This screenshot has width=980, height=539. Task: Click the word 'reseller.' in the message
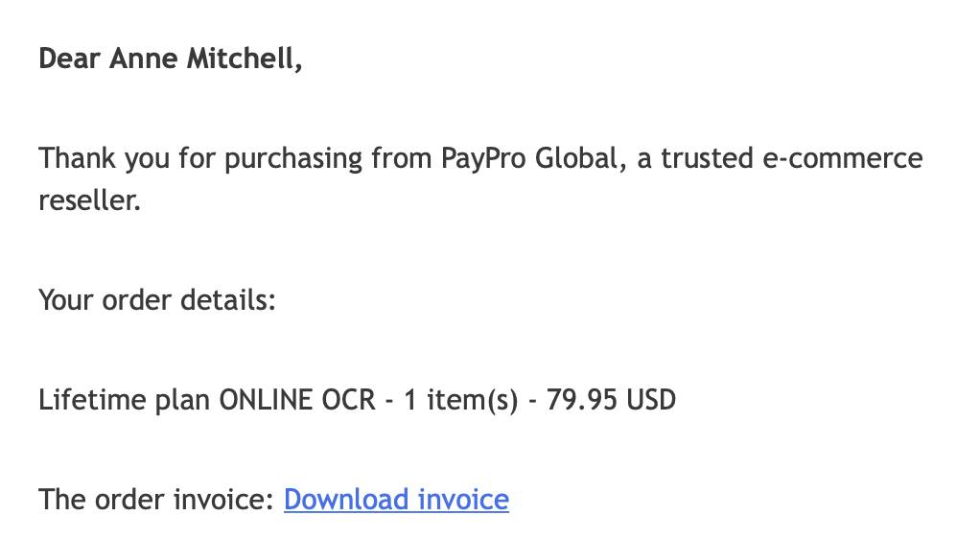pos(89,201)
